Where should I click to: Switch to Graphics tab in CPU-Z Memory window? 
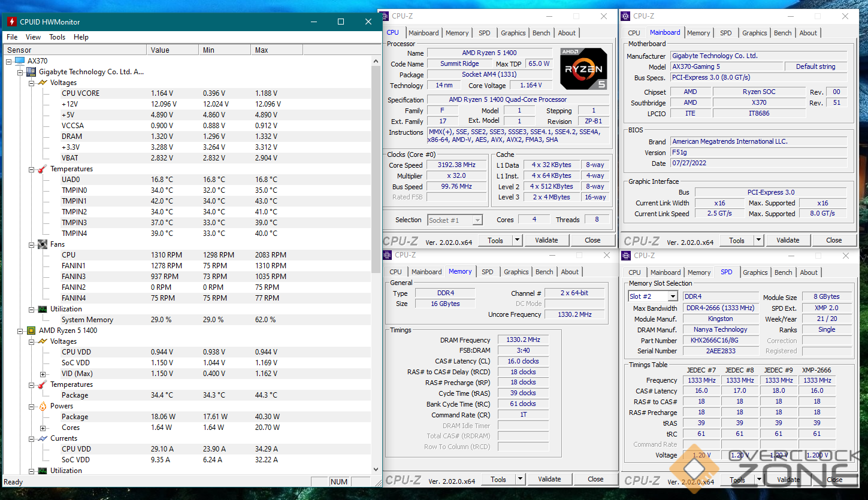click(x=516, y=272)
